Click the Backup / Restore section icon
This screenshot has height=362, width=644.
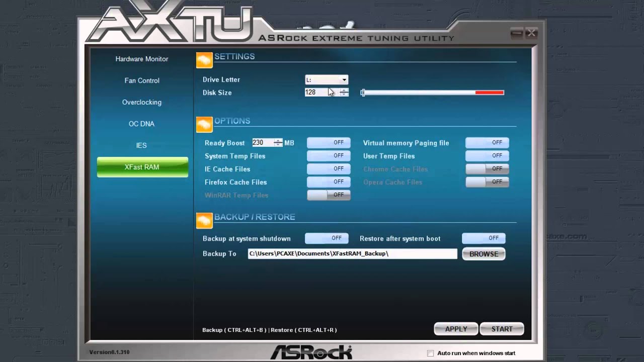pos(204,221)
